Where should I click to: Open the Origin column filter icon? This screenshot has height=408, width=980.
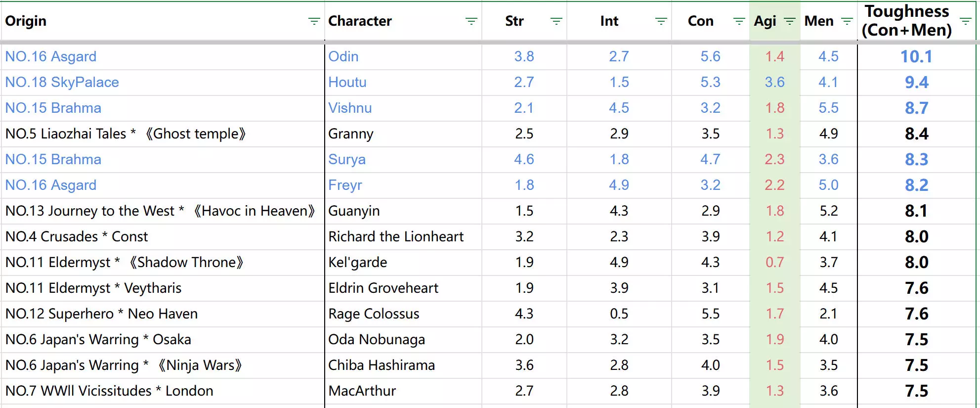click(314, 21)
